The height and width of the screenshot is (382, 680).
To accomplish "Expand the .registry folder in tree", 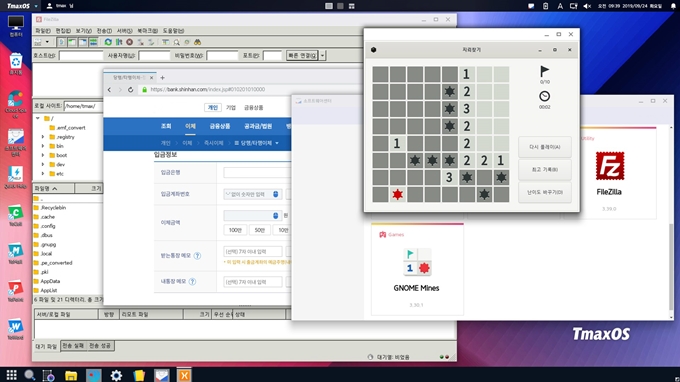I will point(43,137).
